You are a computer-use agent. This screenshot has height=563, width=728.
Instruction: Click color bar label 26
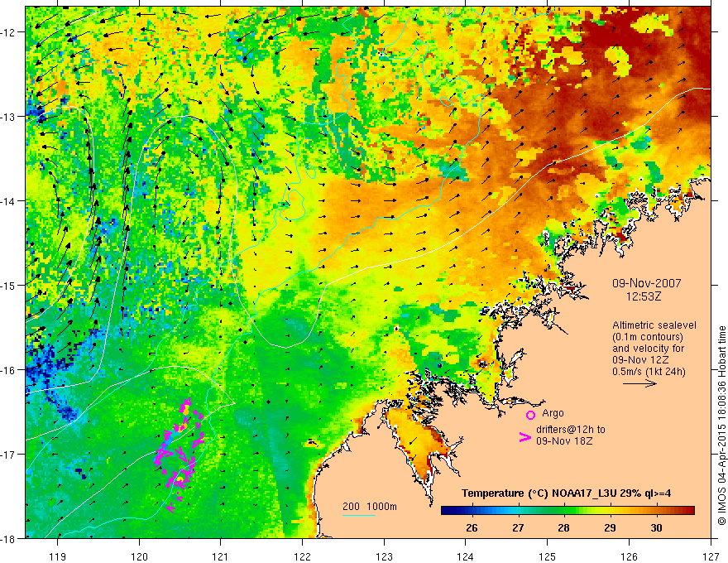pyautogui.click(x=472, y=527)
